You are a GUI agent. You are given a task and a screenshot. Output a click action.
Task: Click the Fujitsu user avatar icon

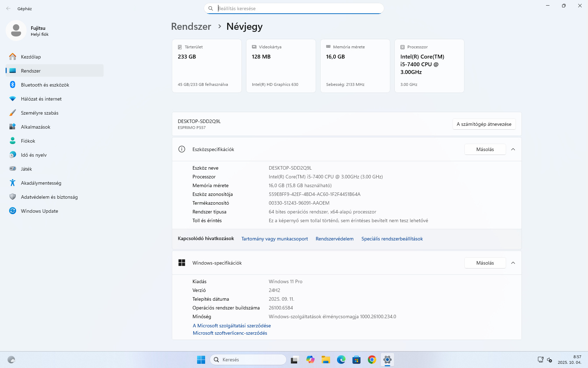16,30
